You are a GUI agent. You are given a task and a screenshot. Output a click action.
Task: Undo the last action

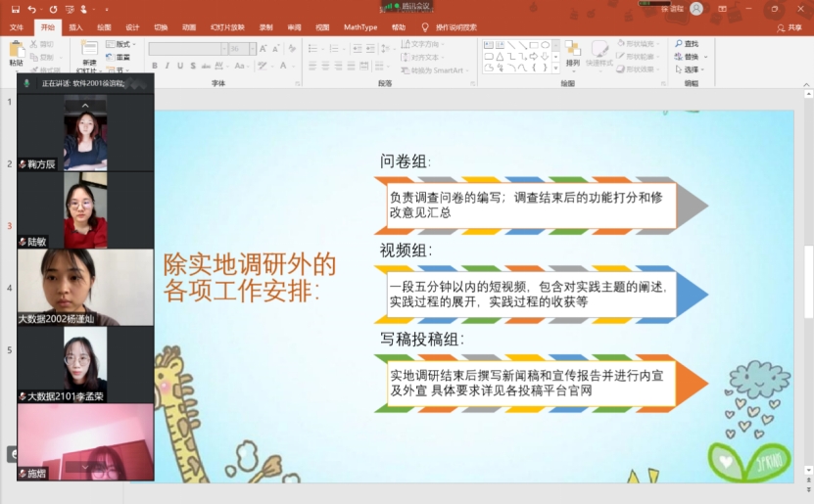tap(31, 10)
